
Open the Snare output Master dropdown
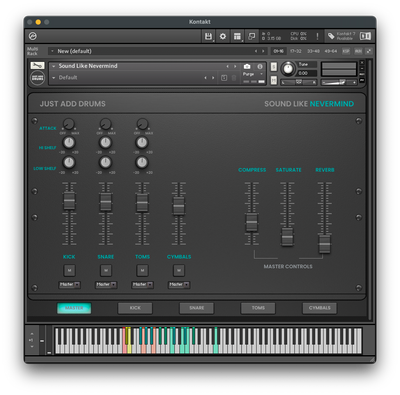106,284
